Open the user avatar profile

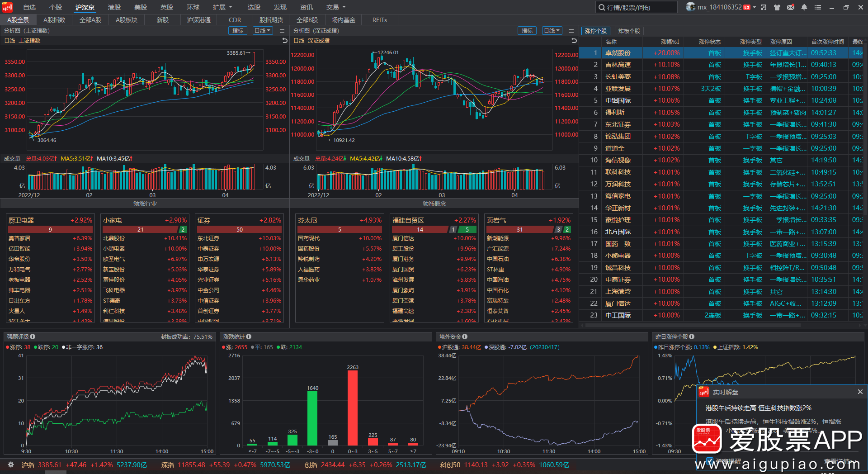(x=690, y=7)
